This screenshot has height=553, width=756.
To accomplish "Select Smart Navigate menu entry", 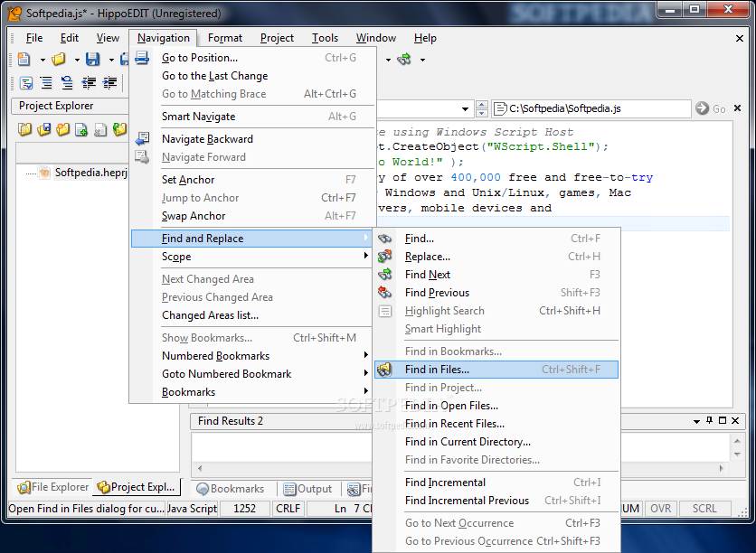I will click(x=253, y=117).
